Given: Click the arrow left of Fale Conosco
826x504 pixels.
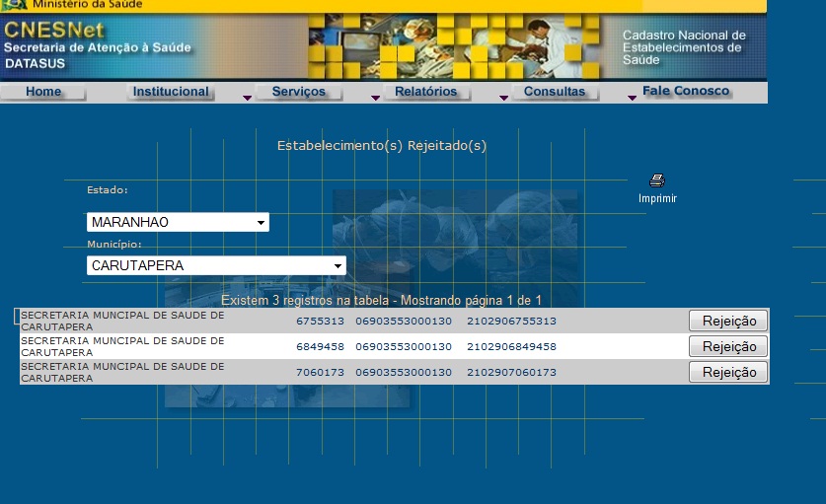Looking at the screenshot, I should click(x=632, y=98).
